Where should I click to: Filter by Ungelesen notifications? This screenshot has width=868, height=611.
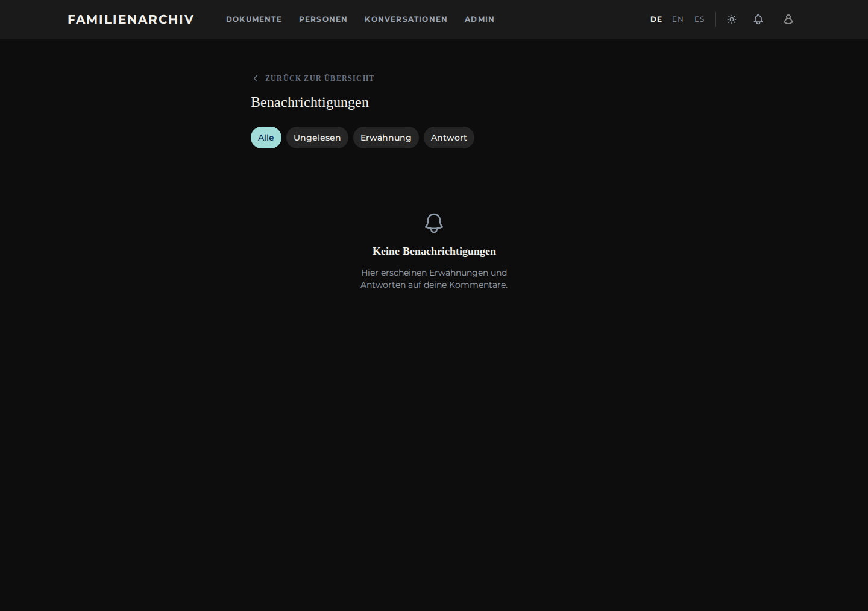(317, 138)
